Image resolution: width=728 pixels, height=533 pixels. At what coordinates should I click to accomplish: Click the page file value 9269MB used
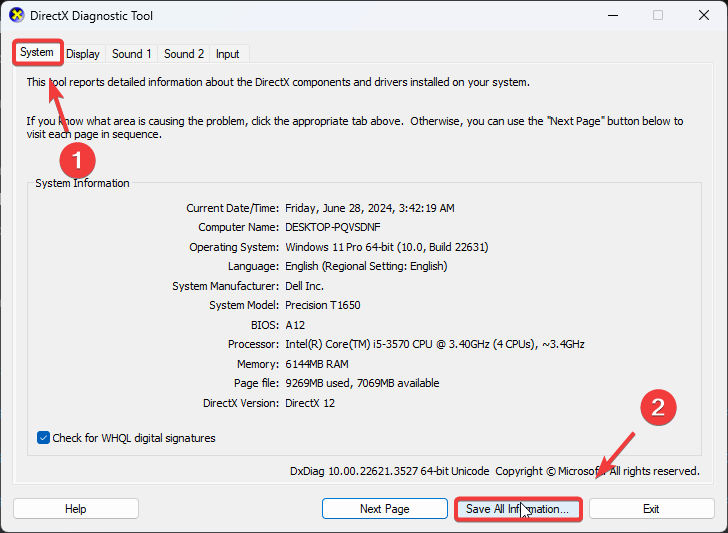tap(362, 384)
